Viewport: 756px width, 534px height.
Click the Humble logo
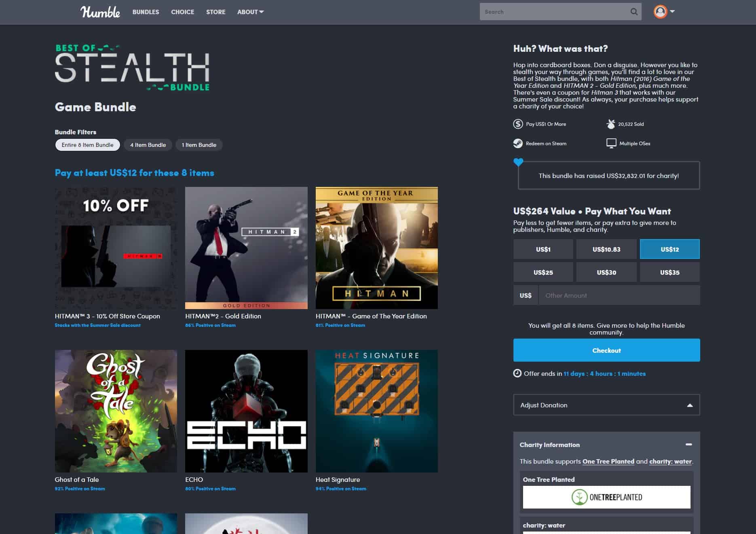[x=100, y=12]
